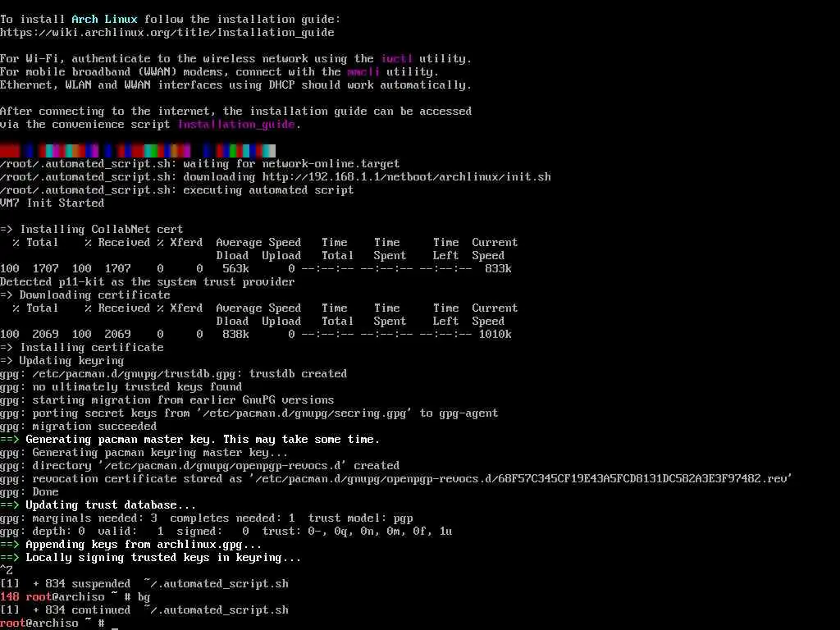
Task: Click the 'openpgp-revocs.d' created directory line
Action: [200, 466]
